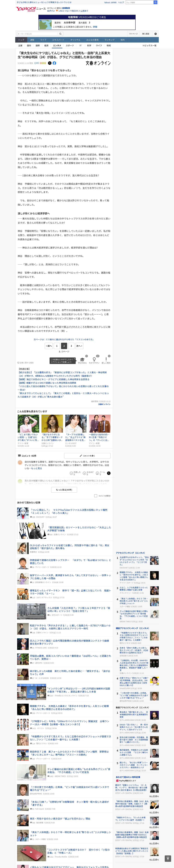Select the 国内 category tab
Image resolution: width=174 pixels, height=868 pixels.
29,45
